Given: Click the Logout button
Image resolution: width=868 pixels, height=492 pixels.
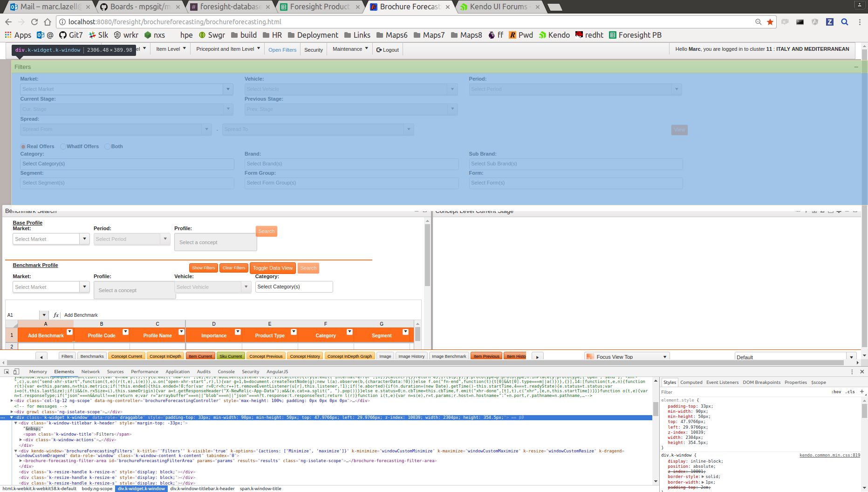Looking at the screenshot, I should pyautogui.click(x=388, y=50).
